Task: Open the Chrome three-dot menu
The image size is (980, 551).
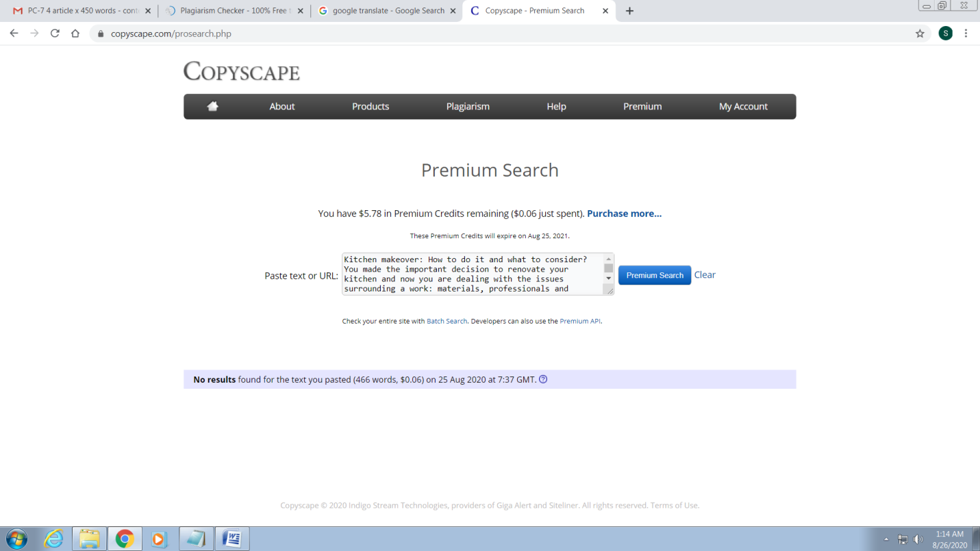Action: click(x=966, y=34)
